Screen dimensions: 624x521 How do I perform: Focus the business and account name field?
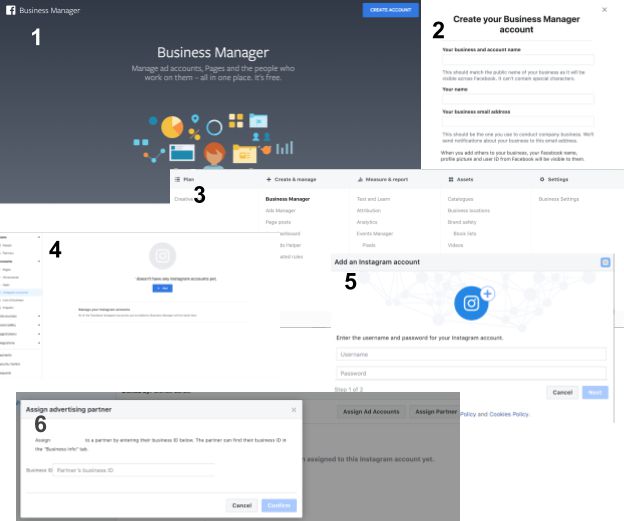pyautogui.click(x=518, y=60)
